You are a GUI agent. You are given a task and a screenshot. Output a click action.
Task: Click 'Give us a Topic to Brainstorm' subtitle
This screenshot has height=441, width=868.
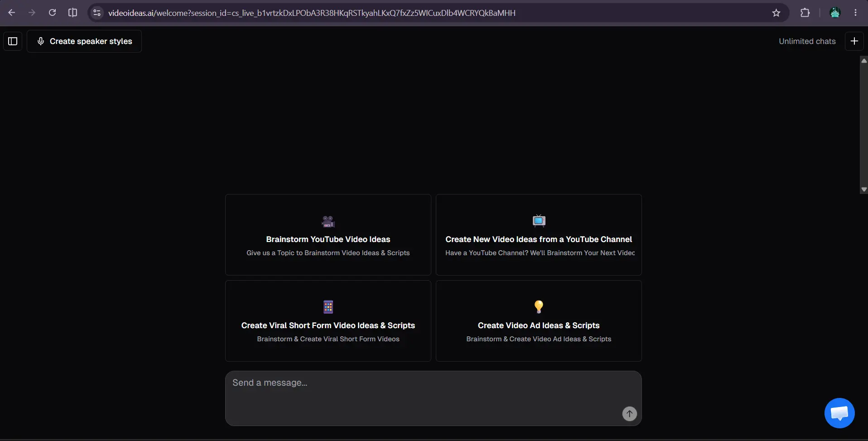328,253
